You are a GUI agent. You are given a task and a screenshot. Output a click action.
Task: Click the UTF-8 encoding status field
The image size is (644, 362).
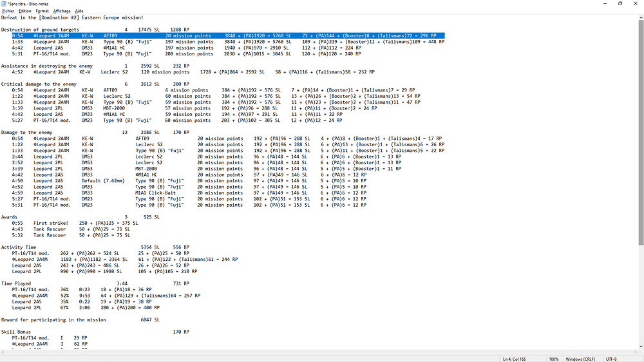click(613, 358)
